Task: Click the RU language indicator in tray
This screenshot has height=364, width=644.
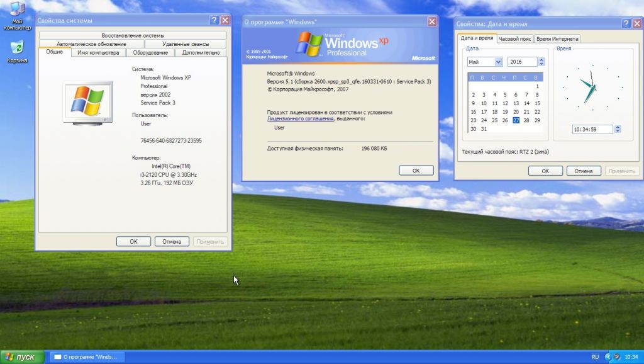Action: pyautogui.click(x=595, y=357)
